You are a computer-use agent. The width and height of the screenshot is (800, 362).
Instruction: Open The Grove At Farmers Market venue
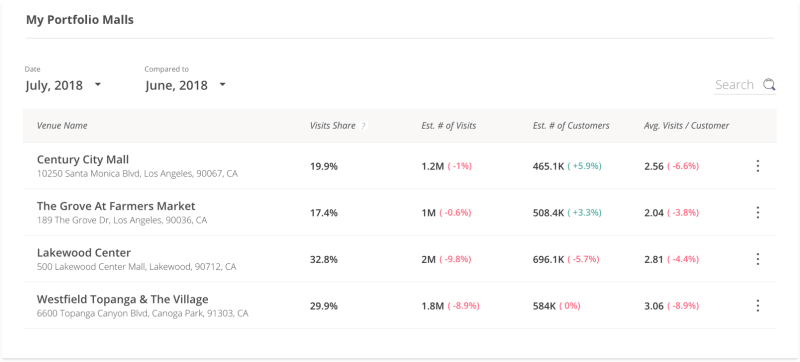coord(116,206)
